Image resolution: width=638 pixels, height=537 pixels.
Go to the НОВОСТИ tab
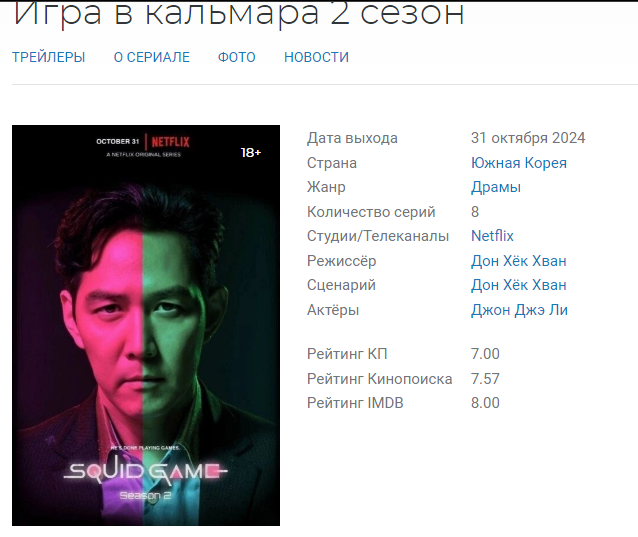click(317, 57)
